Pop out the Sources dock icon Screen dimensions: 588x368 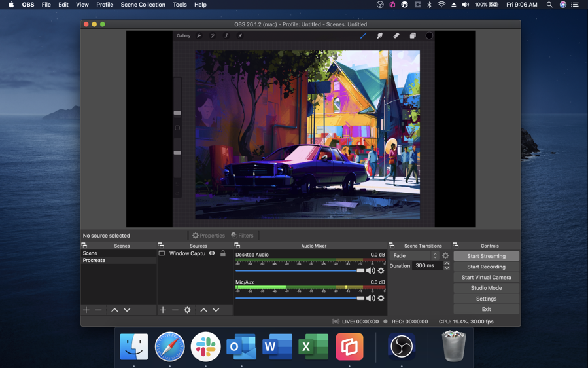point(161,246)
